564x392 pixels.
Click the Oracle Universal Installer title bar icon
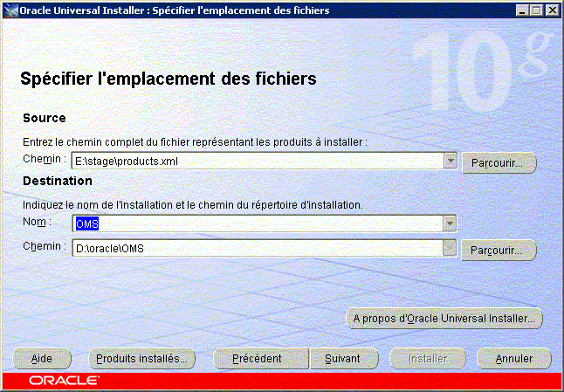point(10,10)
